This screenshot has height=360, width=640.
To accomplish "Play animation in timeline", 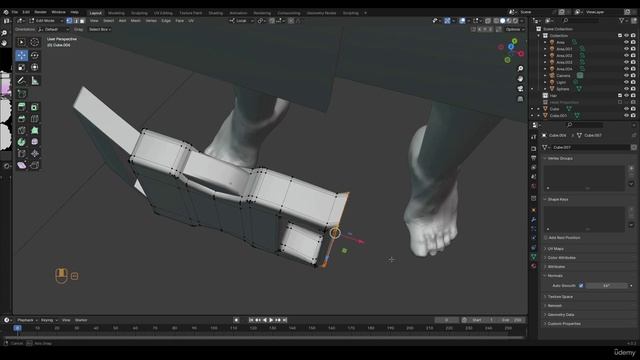I will tap(271, 320).
